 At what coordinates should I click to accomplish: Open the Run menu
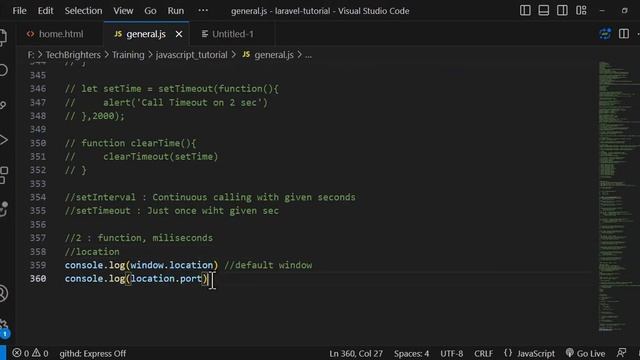coord(176,11)
